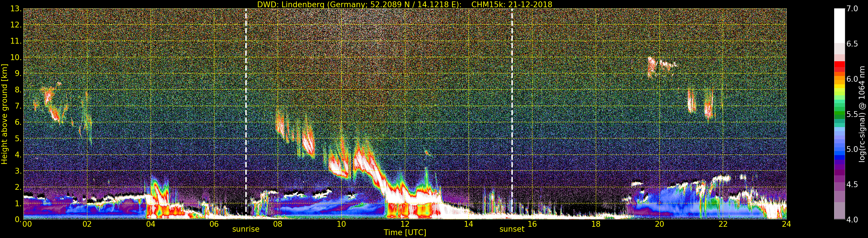The width and height of the screenshot is (868, 238).
Task: Click the '12' time tick label
Action: pyautogui.click(x=405, y=224)
